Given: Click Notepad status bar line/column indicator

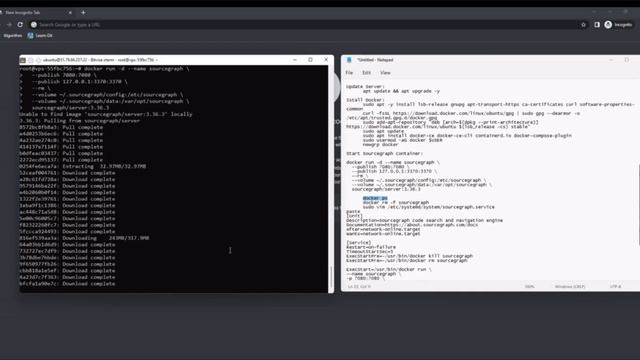Looking at the screenshot, I should 359,287.
